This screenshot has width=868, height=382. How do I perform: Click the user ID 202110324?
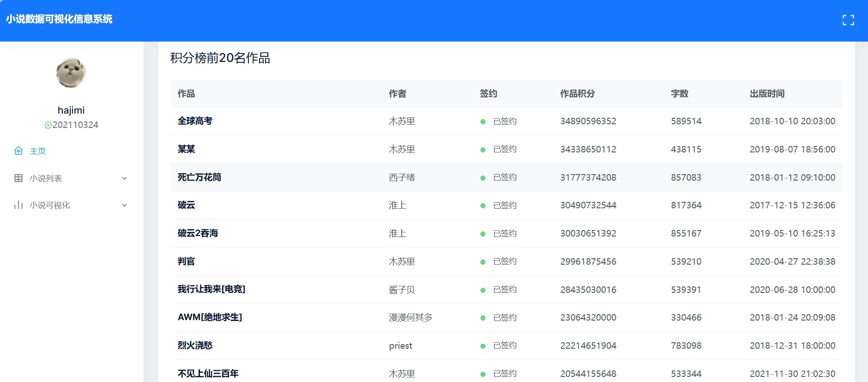point(75,125)
